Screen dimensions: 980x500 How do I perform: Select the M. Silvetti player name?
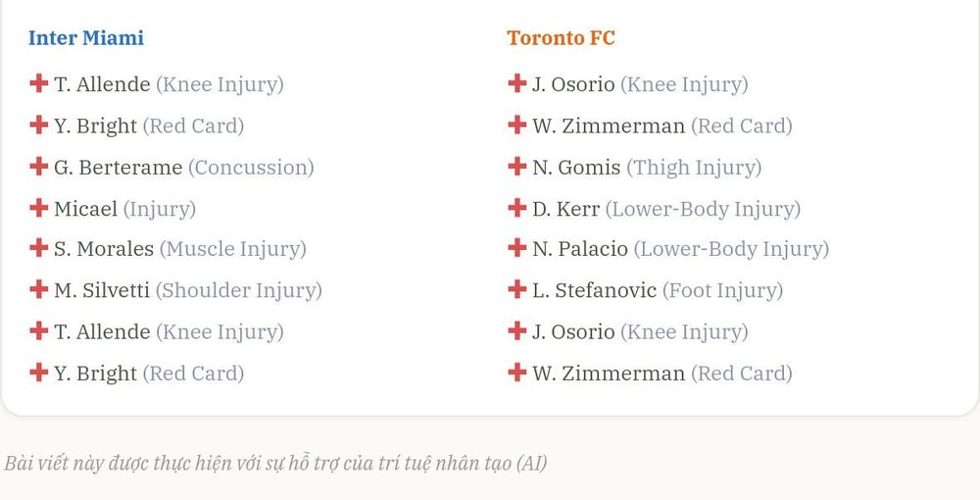[x=102, y=290]
